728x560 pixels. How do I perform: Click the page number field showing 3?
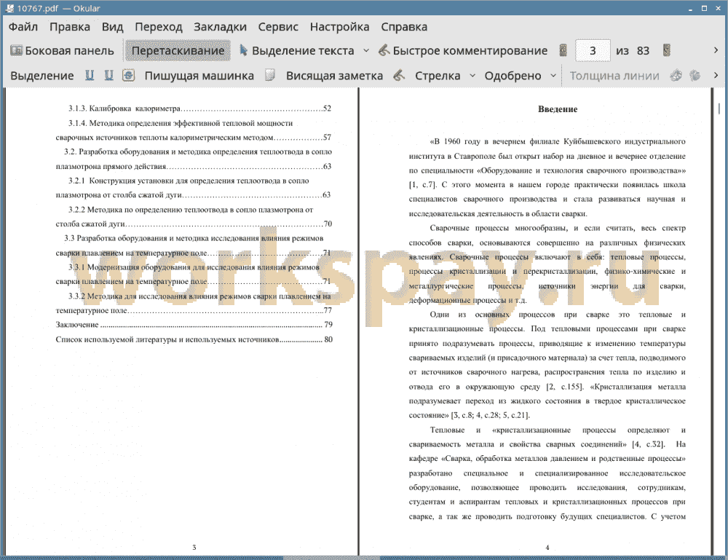[x=593, y=51]
